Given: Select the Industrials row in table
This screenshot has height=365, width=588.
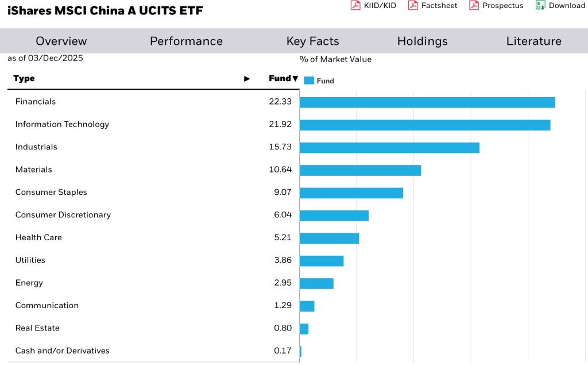Looking at the screenshot, I should coord(36,147).
